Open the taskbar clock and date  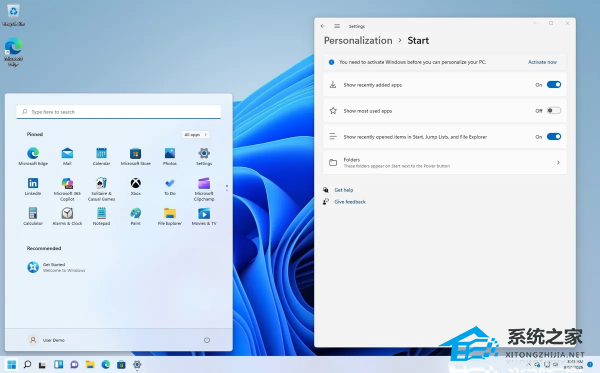574,364
